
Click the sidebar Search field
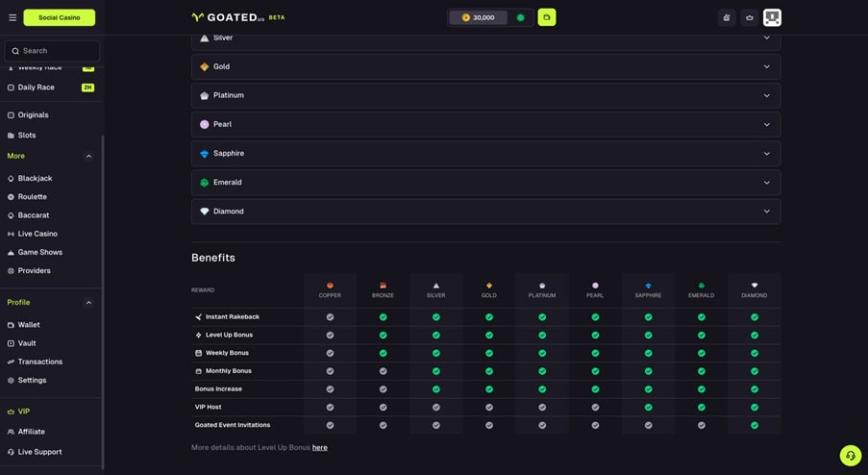(52, 51)
